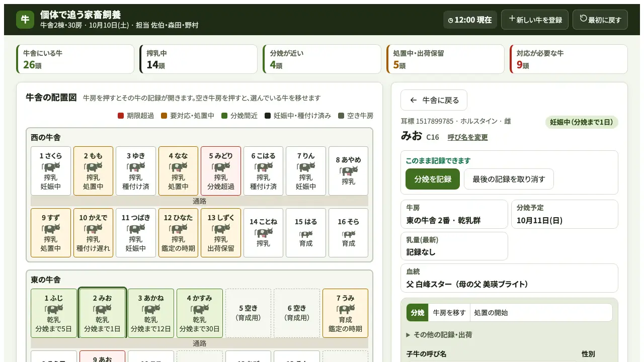
Task: Select cow icon in east stall 1 ふじ
Action: click(x=53, y=309)
